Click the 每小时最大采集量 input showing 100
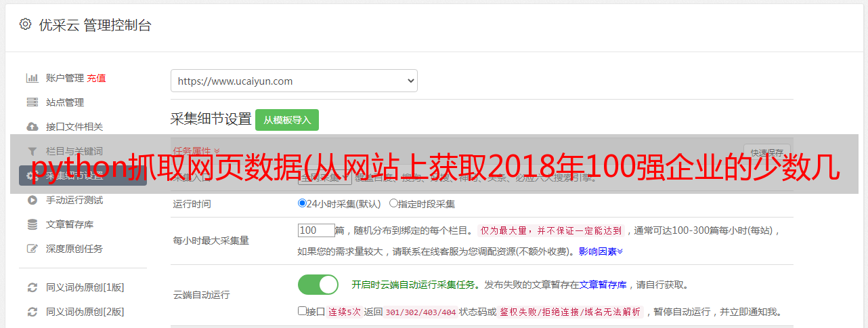Screen dimensions: 868x328 pos(316,230)
